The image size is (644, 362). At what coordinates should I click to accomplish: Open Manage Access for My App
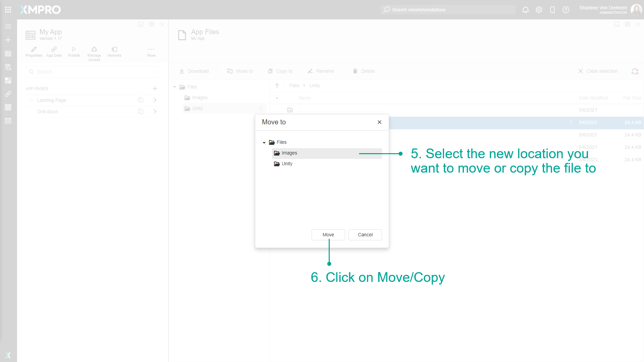(94, 51)
